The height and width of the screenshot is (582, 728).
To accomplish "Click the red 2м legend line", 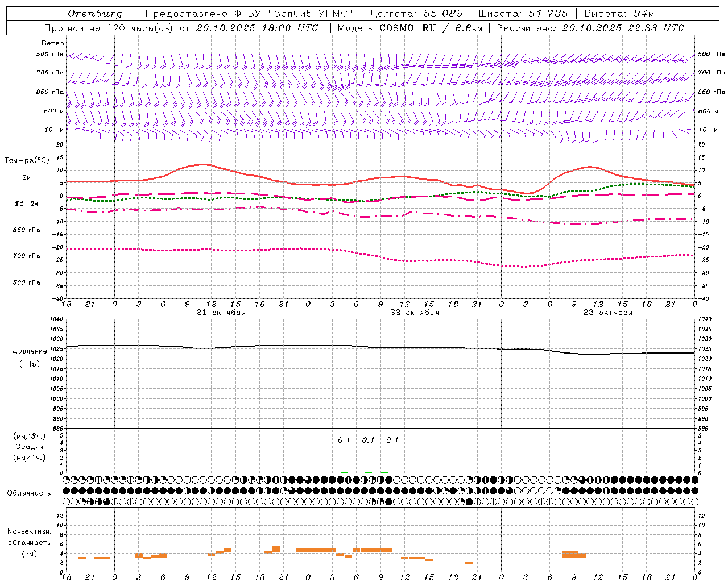I will 26,184.
